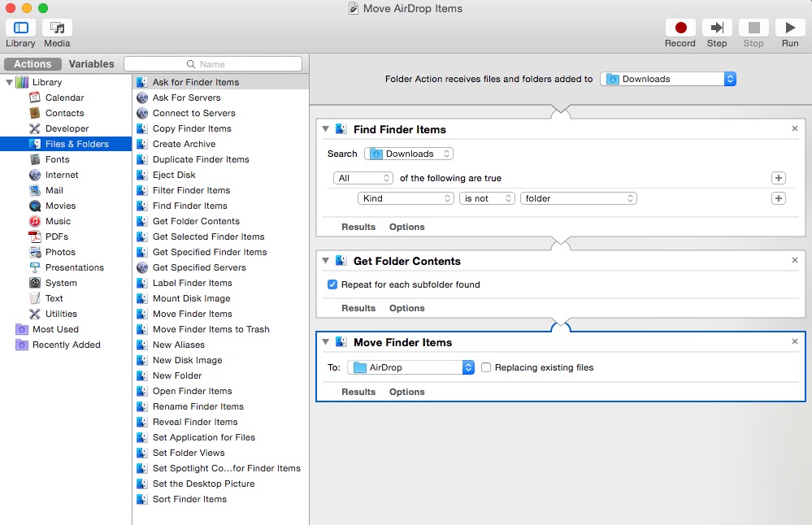Click the Step workflow icon

717,28
